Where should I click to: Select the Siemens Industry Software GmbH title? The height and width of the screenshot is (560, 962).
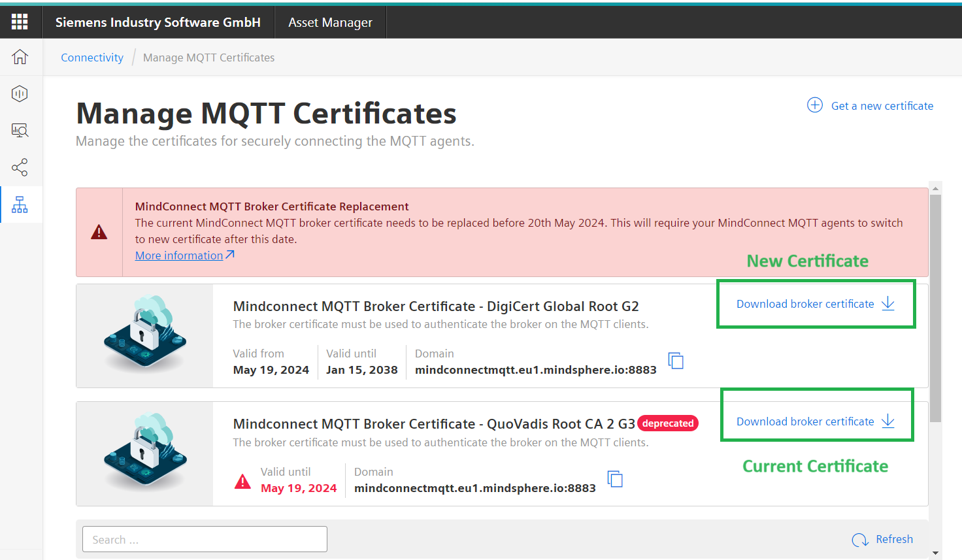point(158,22)
